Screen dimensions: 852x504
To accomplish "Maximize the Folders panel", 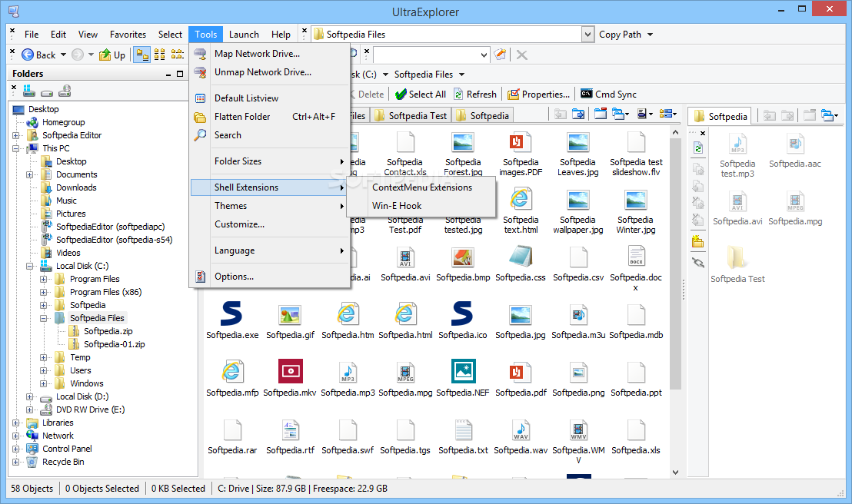I will [180, 74].
